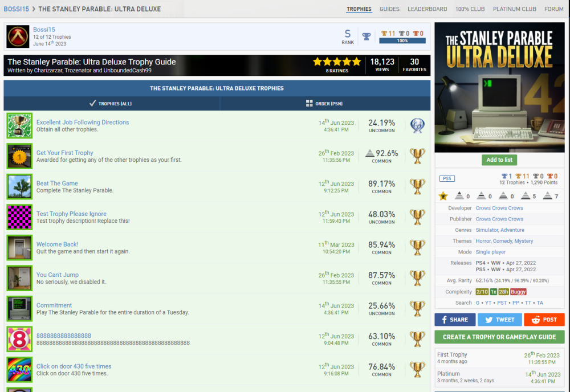Click the You Can't Jump trophy icon

[x=19, y=278]
